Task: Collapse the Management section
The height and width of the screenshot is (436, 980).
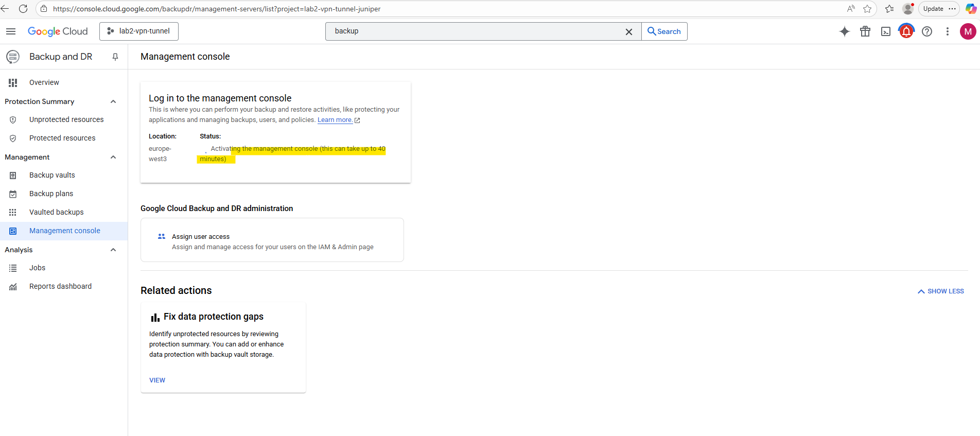Action: coord(113,157)
